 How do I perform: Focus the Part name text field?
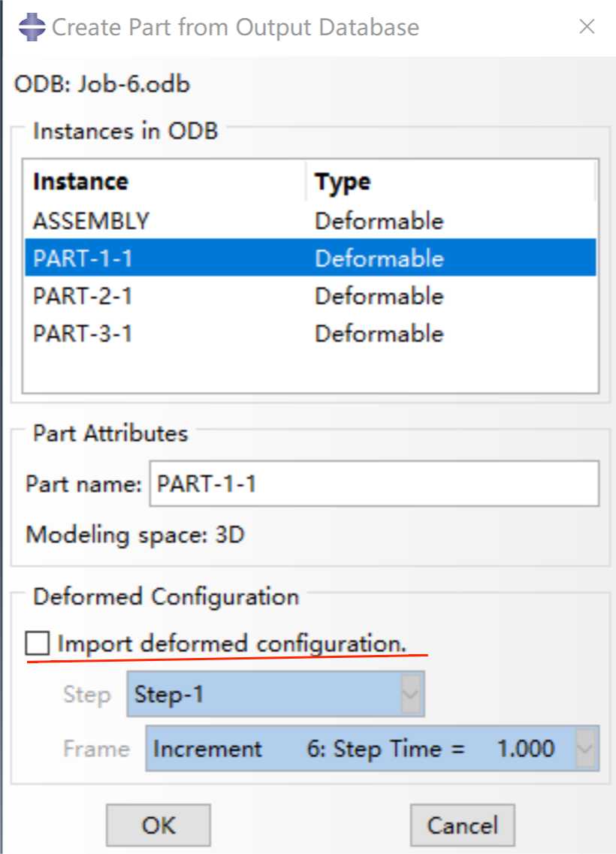(x=374, y=484)
